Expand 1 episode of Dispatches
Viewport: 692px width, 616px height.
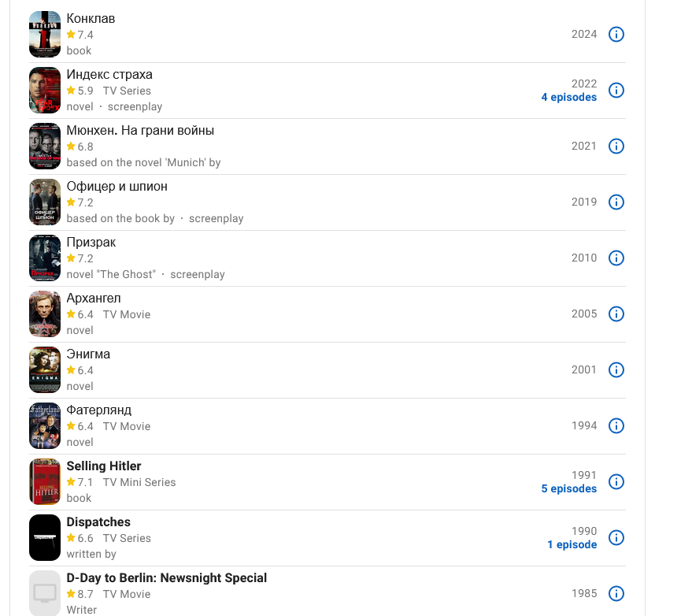coord(572,544)
